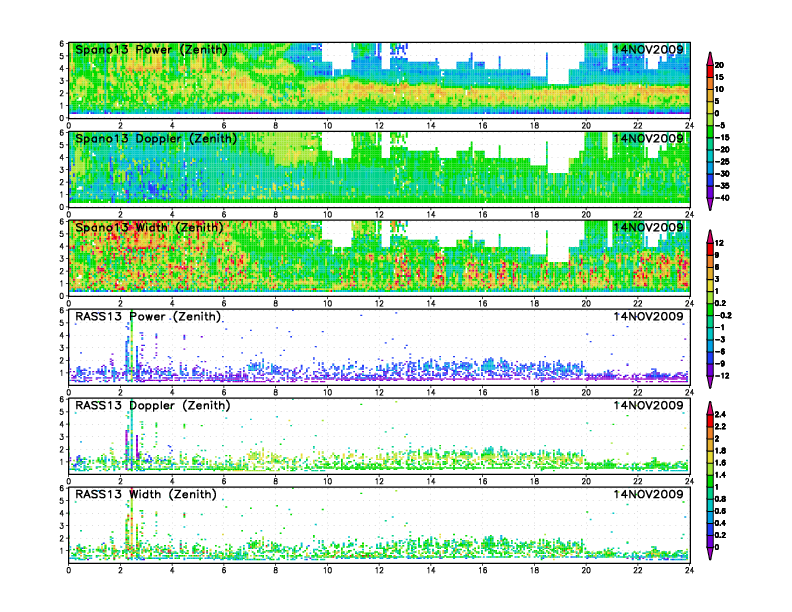This screenshot has width=792, height=612.
Task: Click the "Spano13 Width (Zenith)" panel title
Action: pos(149,228)
